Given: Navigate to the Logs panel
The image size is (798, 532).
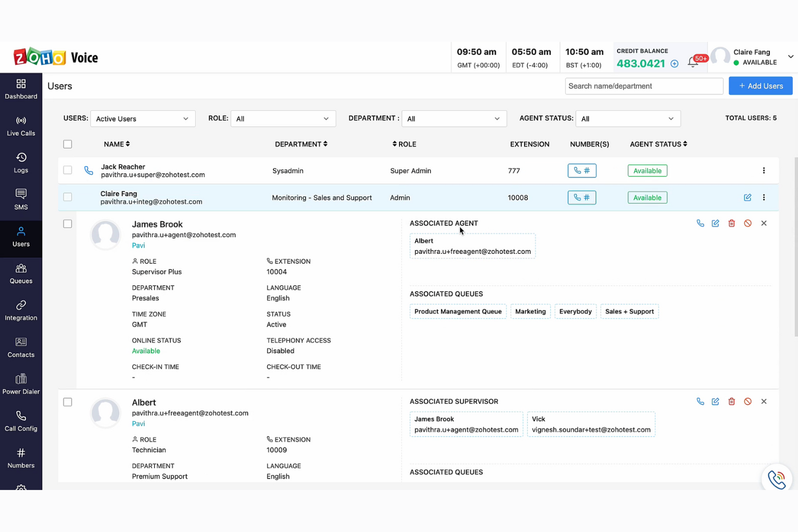Looking at the screenshot, I should (21, 163).
